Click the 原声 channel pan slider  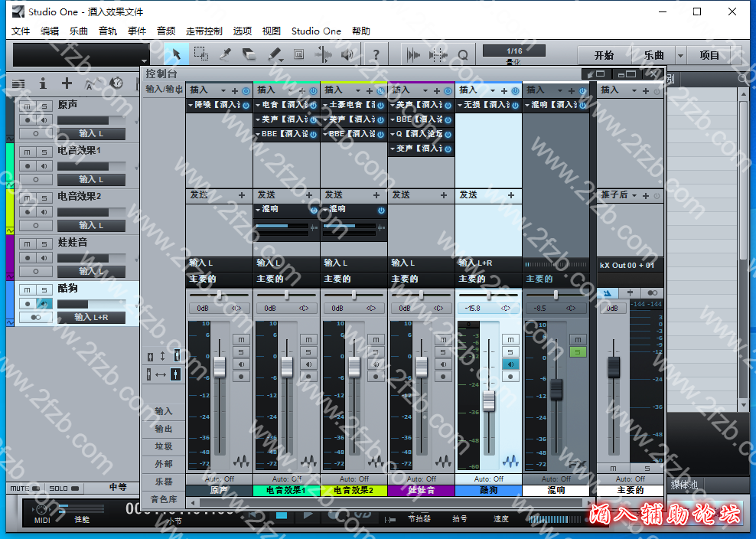[x=220, y=294]
